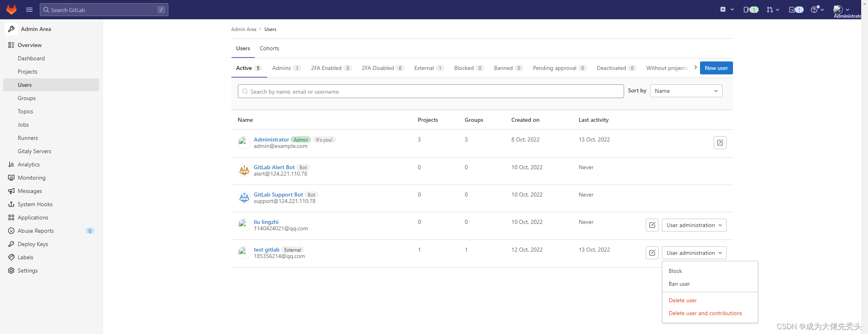
Task: Select the Active users tab
Action: 249,68
